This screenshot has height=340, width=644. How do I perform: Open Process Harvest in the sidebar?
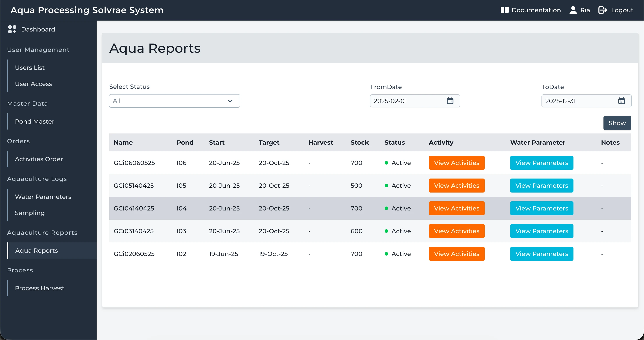point(39,288)
